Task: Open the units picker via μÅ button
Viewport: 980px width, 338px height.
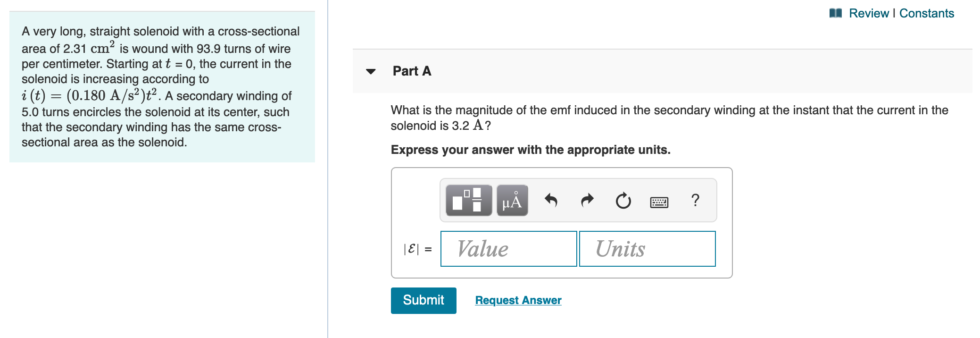Action: 511,200
